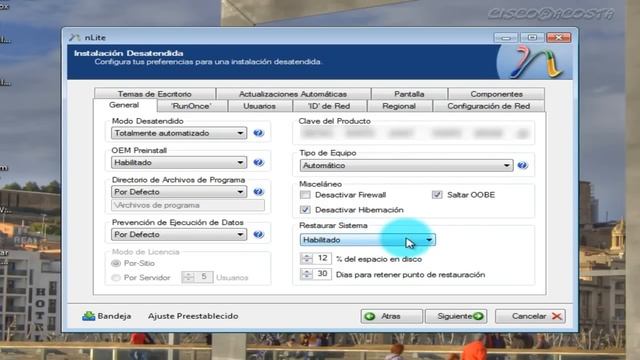This screenshot has height=360, width=640.
Task: Uncheck Saltar OOBE checkbox
Action: tap(437, 195)
